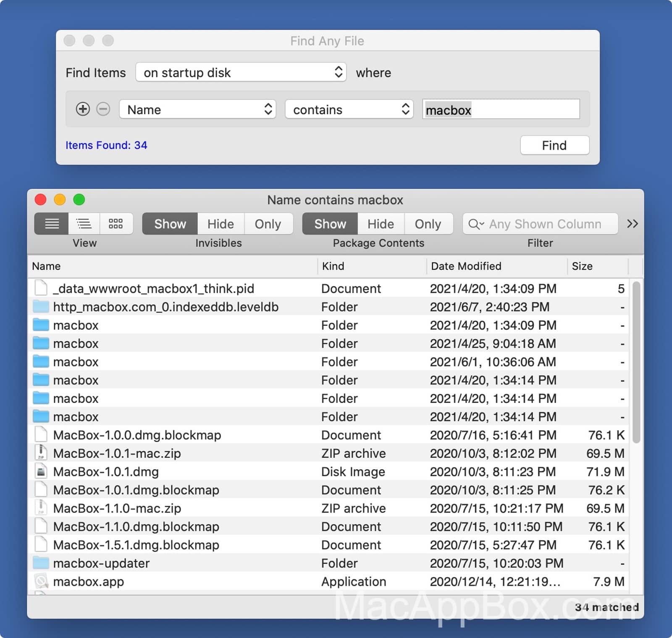Image resolution: width=672 pixels, height=638 pixels.
Task: Click the 'Items Found: 34' label
Action: [106, 145]
